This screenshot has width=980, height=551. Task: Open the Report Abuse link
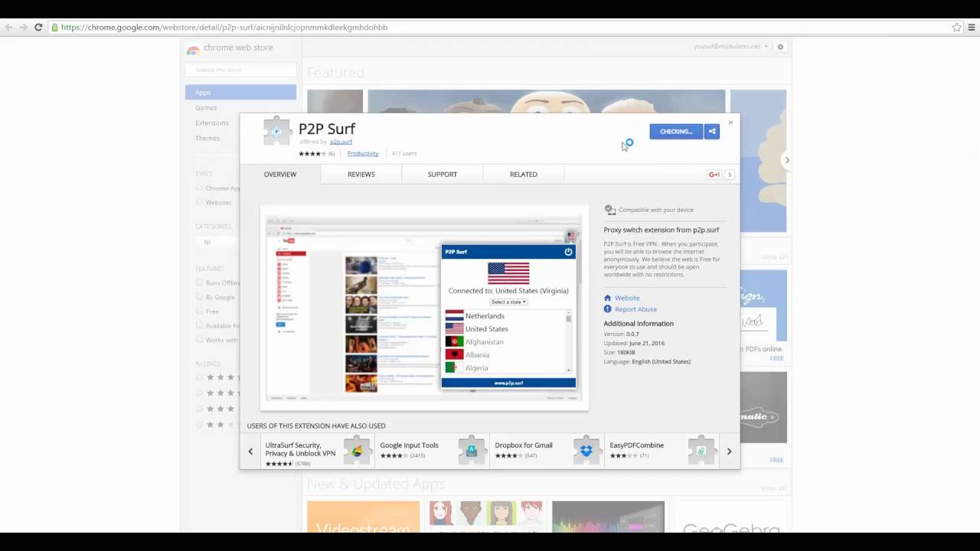tap(636, 309)
